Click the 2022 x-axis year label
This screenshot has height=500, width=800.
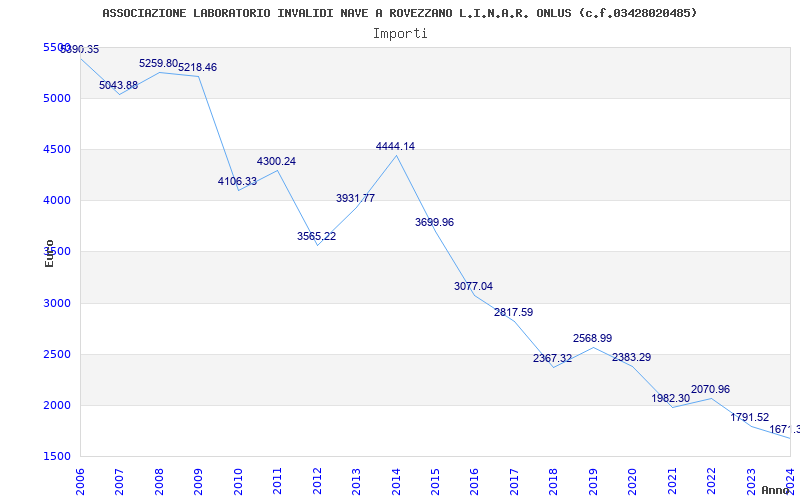coord(711,482)
